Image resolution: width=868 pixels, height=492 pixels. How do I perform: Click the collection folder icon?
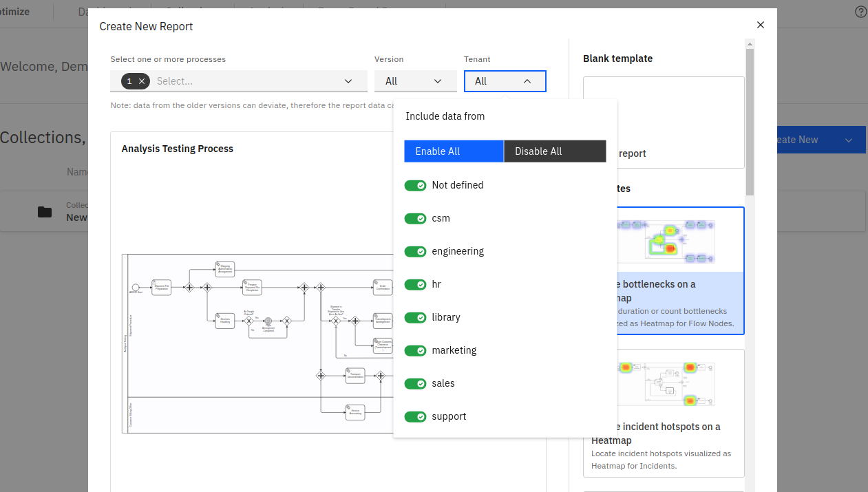point(45,212)
